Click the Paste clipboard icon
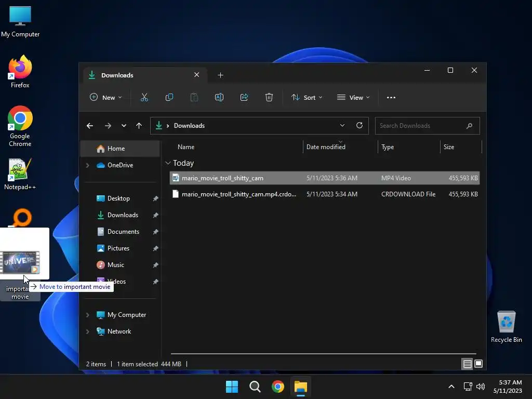The image size is (532, 399). 194,97
